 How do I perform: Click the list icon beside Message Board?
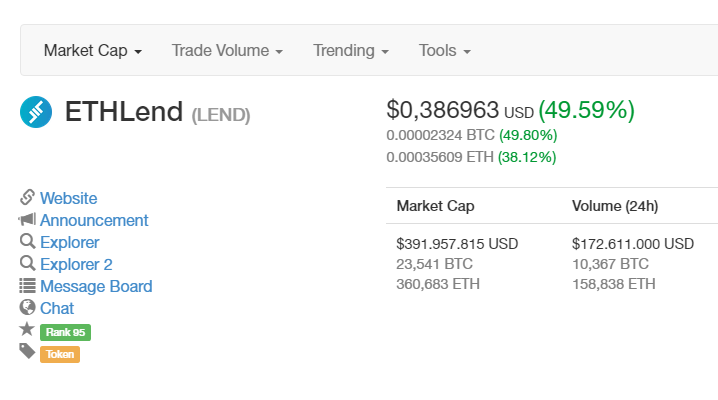27,286
